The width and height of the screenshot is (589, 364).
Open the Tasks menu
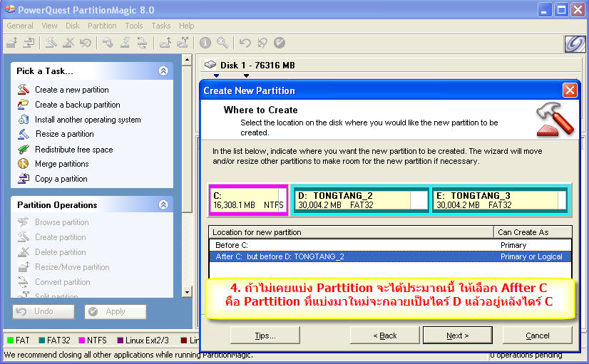click(x=160, y=26)
